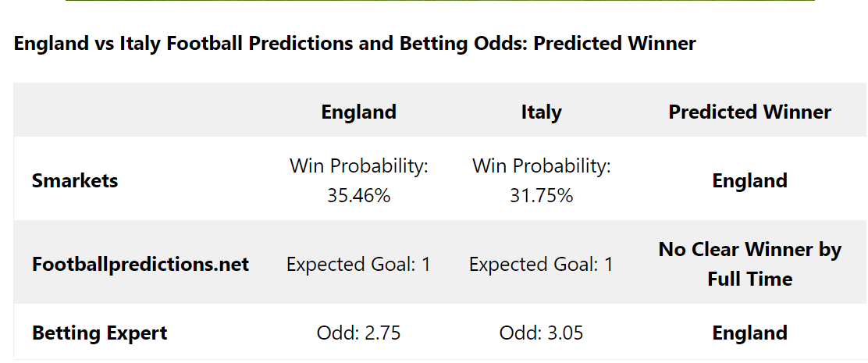Viewport: 868px width, 363px height.
Task: Click the England vs Italy predictions heading
Action: pyautogui.click(x=354, y=44)
